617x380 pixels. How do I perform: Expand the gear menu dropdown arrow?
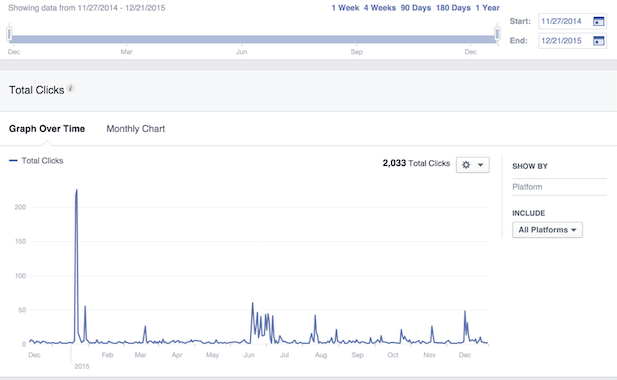[480, 165]
